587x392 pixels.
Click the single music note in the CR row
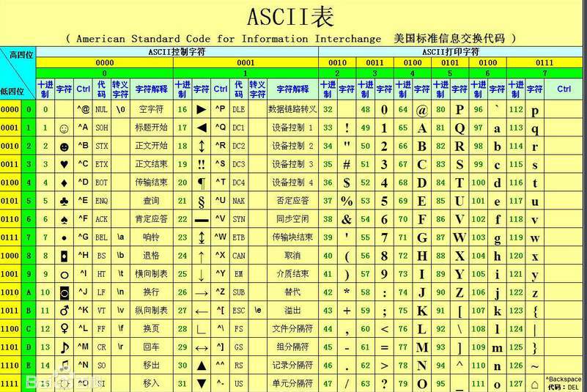[64, 347]
